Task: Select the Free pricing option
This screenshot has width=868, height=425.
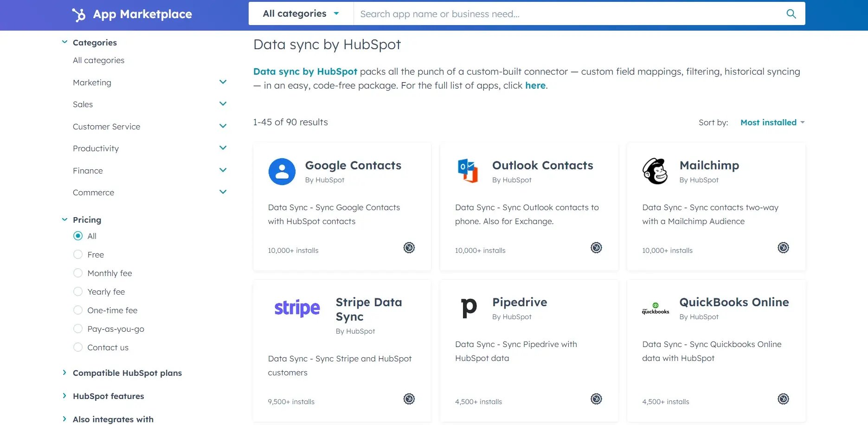Action: pyautogui.click(x=78, y=254)
